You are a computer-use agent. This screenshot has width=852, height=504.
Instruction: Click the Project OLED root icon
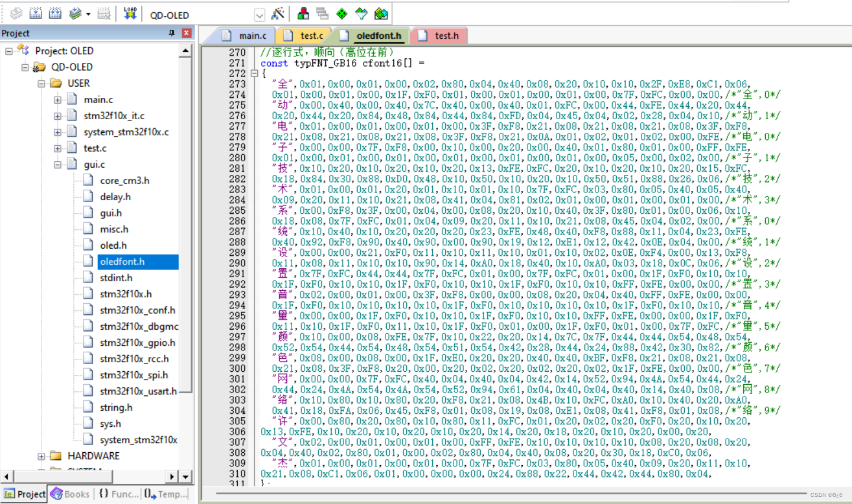pos(23,50)
